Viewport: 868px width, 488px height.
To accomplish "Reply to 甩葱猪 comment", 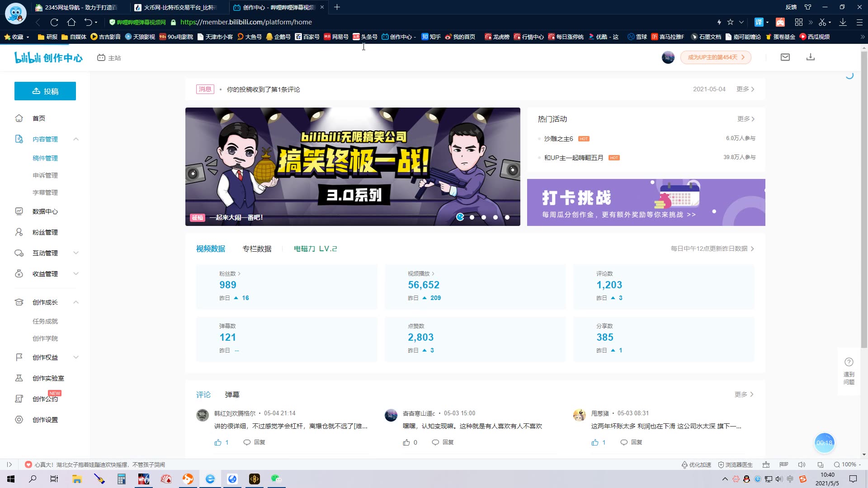I will (x=632, y=442).
